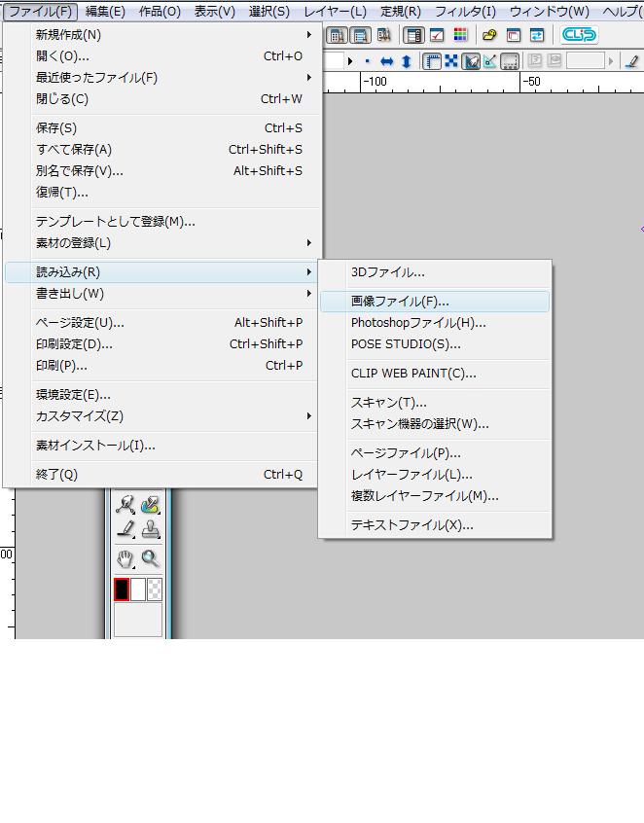
Task: Click the CLIP logo toolbar button
Action: click(580, 35)
